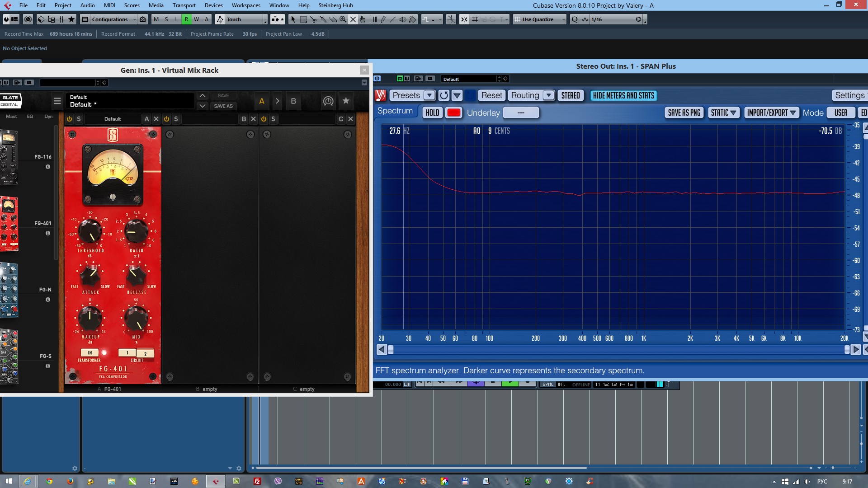
Task: Toggle the global Solo S button
Action: pyautogui.click(x=166, y=19)
